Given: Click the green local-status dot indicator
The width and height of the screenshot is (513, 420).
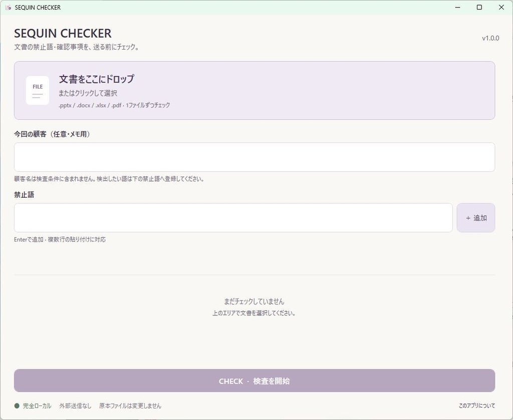Looking at the screenshot, I should (17, 406).
